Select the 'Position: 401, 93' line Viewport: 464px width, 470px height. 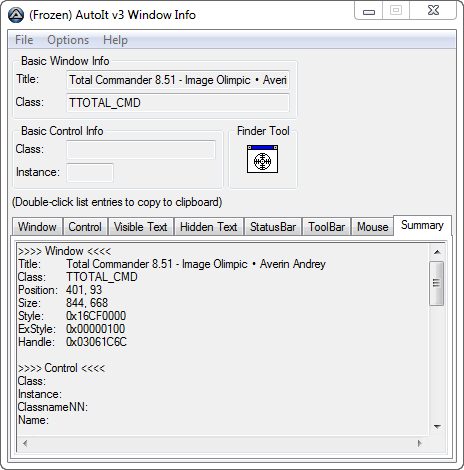(x=60, y=290)
